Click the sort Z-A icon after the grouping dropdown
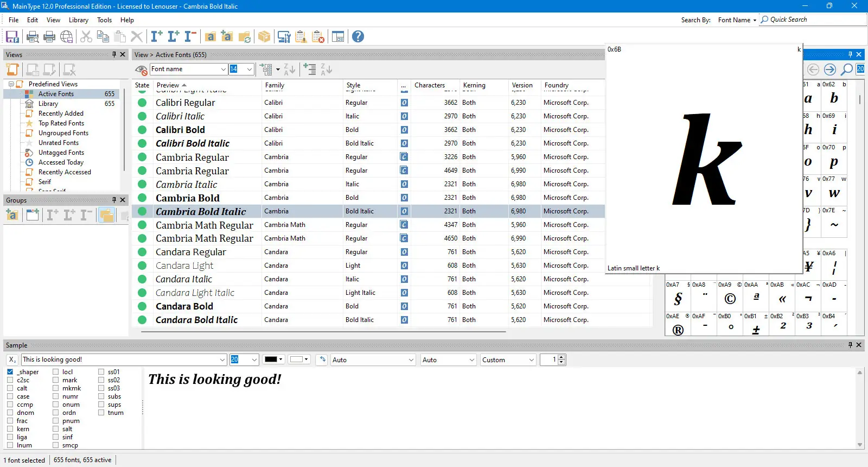The height and width of the screenshot is (467, 868). (290, 70)
